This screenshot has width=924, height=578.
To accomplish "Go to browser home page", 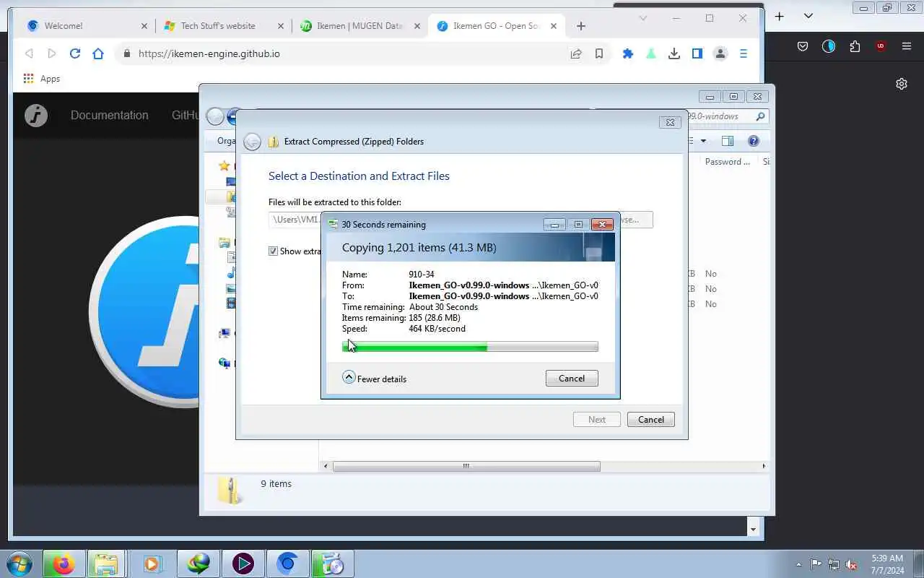I will coord(98,53).
